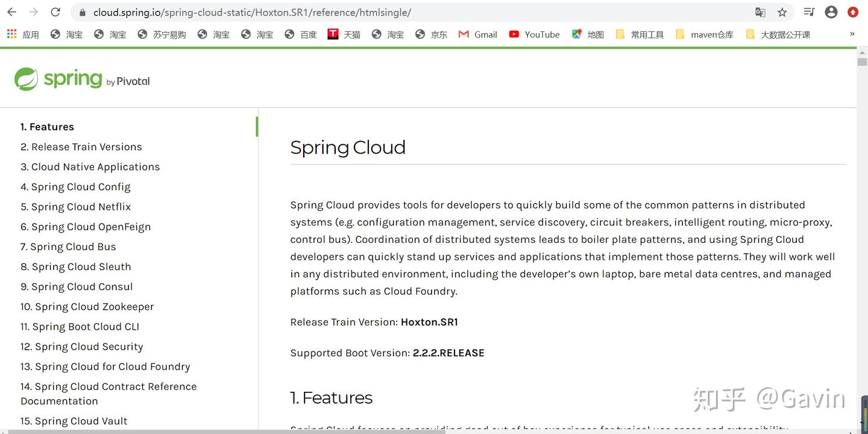The height and width of the screenshot is (434, 868).
Task: Click the red Chrome update icon
Action: [853, 12]
